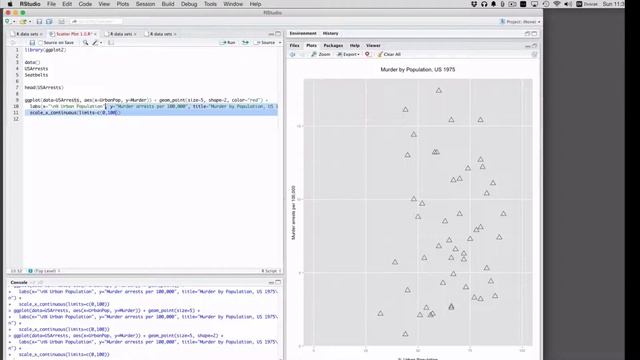The width and height of the screenshot is (640, 360).
Task: Click the console scale_x_continuous last line
Action: point(64,354)
